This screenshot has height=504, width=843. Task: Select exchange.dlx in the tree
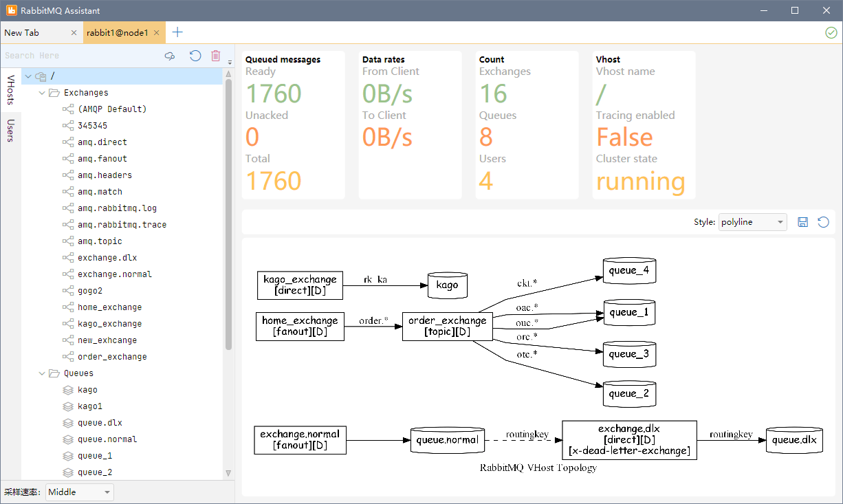click(107, 258)
